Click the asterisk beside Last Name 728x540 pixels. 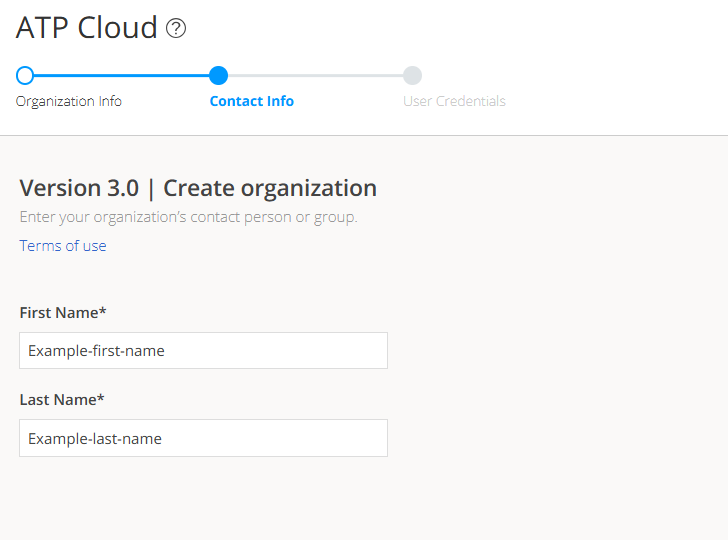tap(101, 399)
